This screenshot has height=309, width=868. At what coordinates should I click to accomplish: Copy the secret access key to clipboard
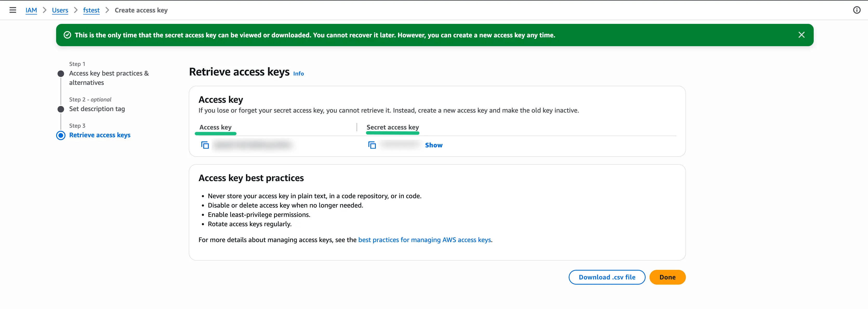(x=372, y=145)
